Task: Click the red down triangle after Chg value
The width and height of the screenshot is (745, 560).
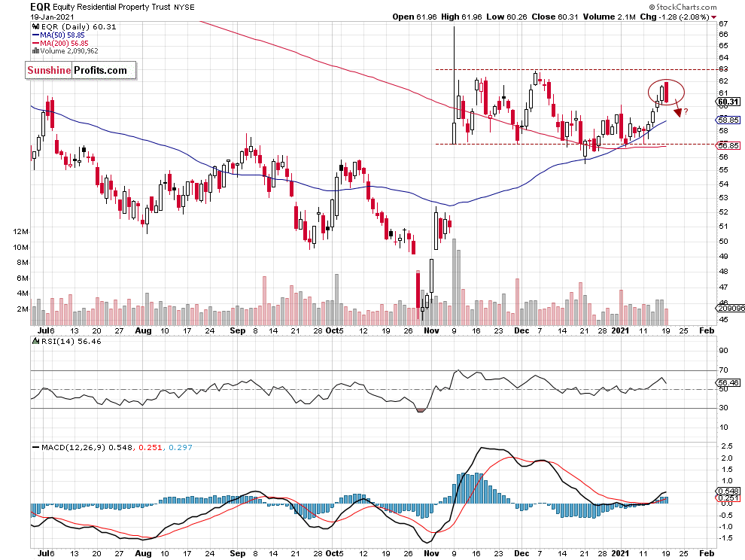Action: [713, 17]
